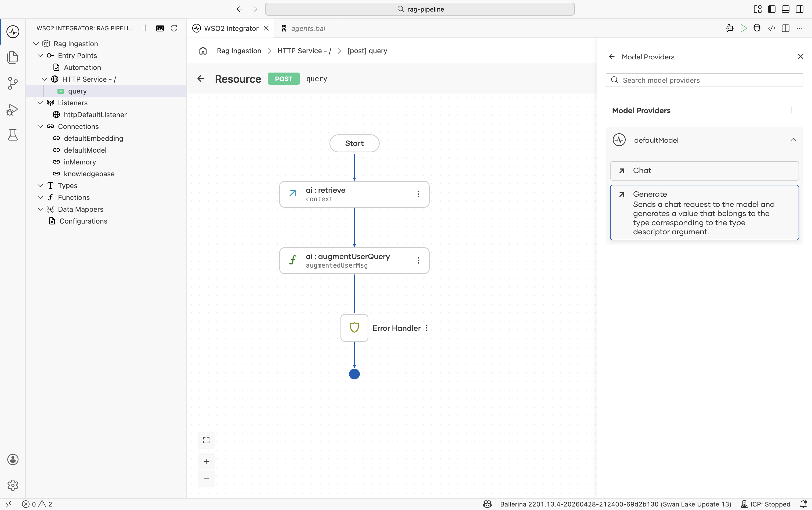
Task: Click the Error Handler shield node
Action: [x=354, y=328]
